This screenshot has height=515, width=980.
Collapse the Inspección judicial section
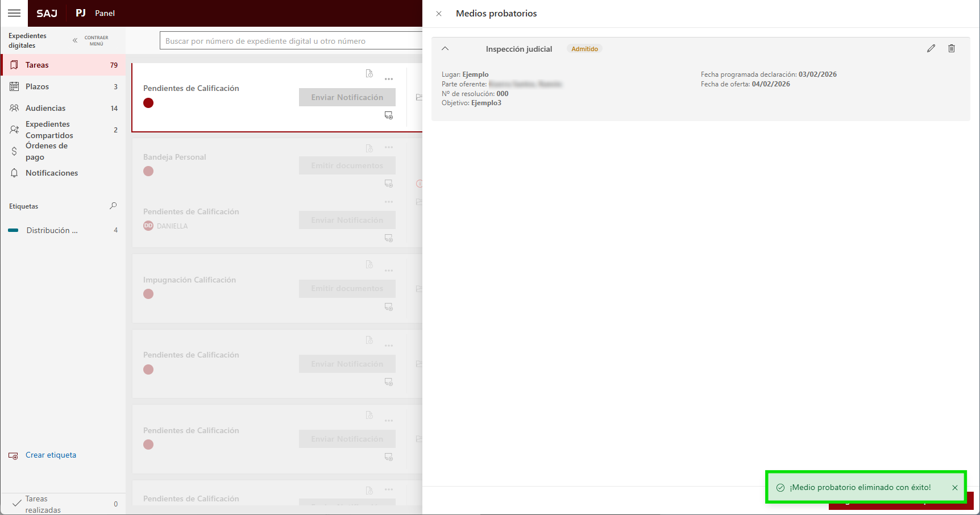445,49
